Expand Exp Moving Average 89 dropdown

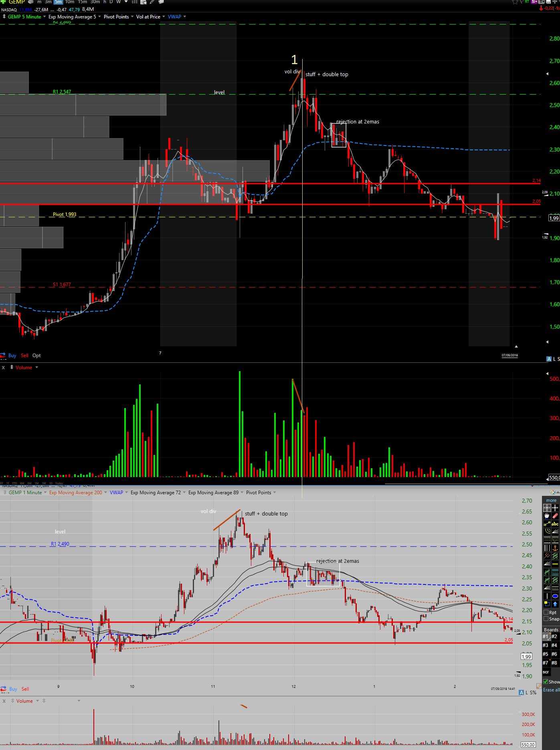pyautogui.click(x=242, y=492)
